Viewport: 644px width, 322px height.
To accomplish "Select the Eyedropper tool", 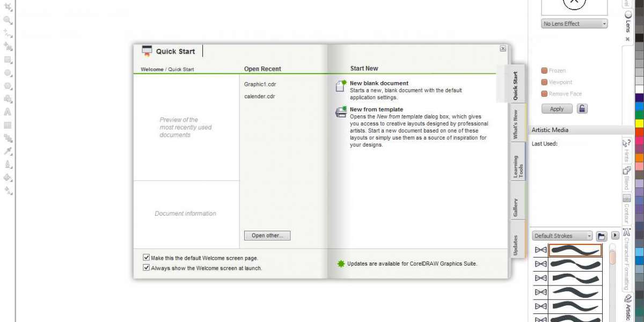I will point(8,151).
